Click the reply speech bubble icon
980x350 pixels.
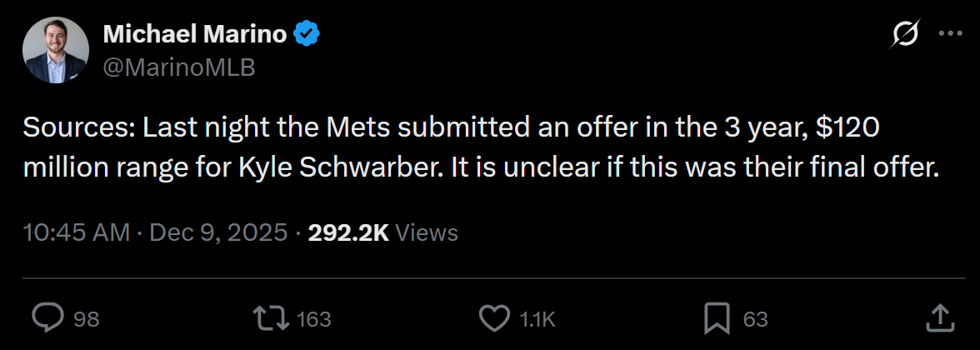pyautogui.click(x=48, y=318)
